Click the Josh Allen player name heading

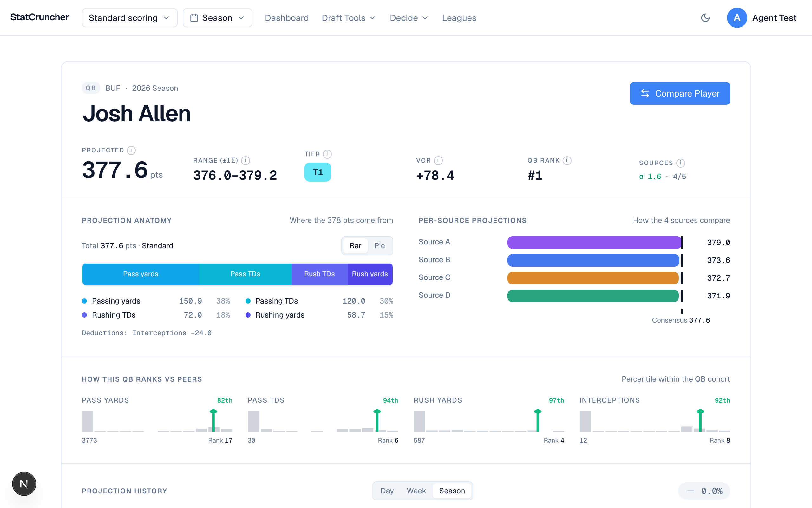tap(137, 114)
